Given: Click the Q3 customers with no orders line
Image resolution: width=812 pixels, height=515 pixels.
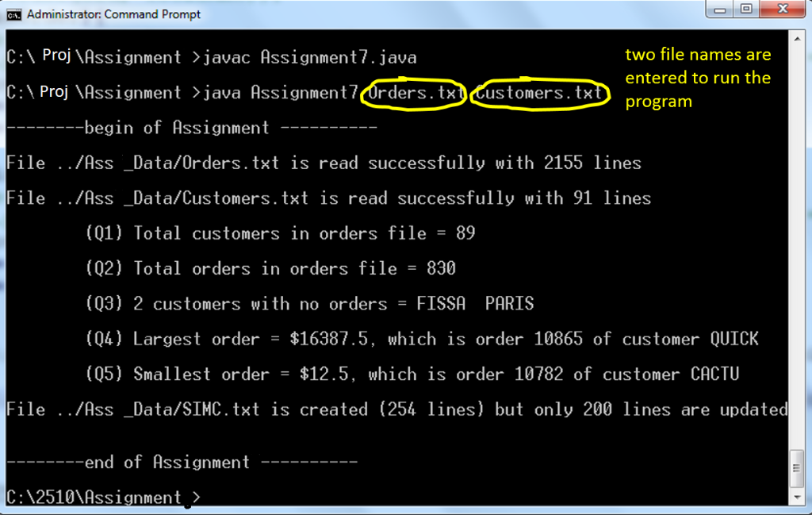Looking at the screenshot, I should pos(309,304).
